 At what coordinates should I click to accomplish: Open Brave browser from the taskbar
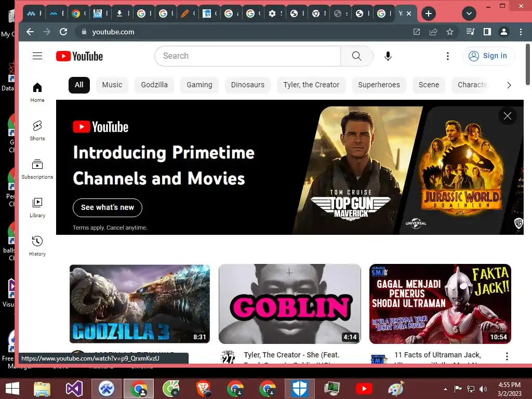(x=203, y=389)
